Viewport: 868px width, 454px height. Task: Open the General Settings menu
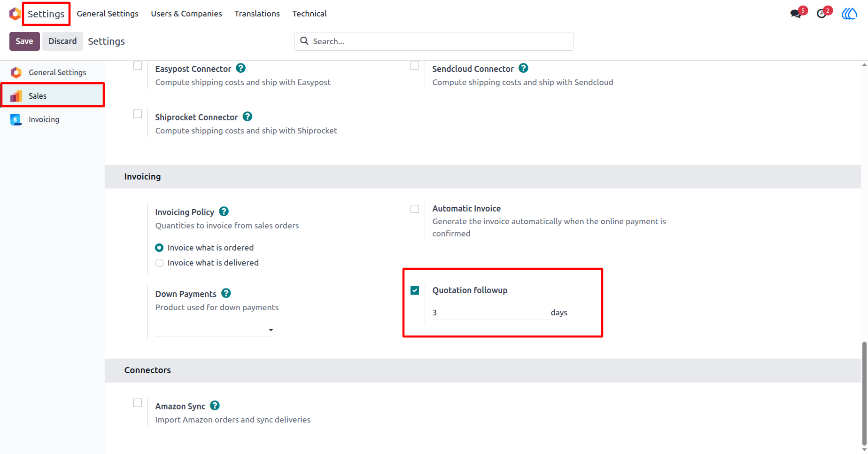pyautogui.click(x=108, y=14)
